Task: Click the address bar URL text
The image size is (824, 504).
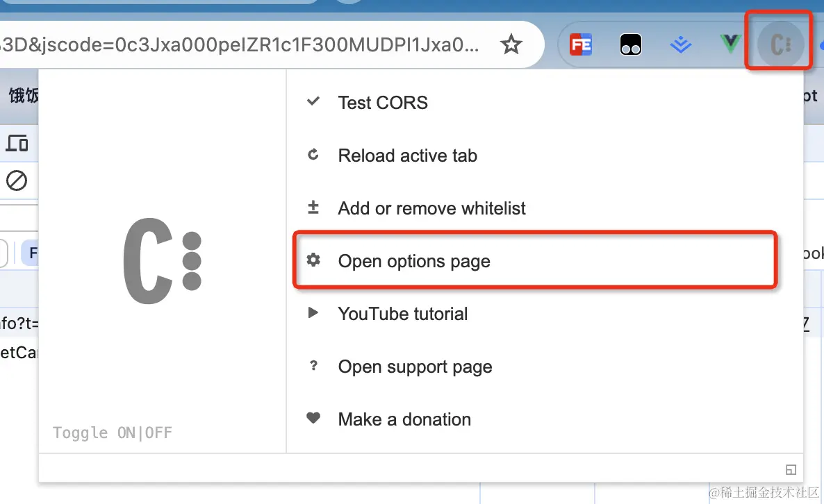Action: pos(240,44)
